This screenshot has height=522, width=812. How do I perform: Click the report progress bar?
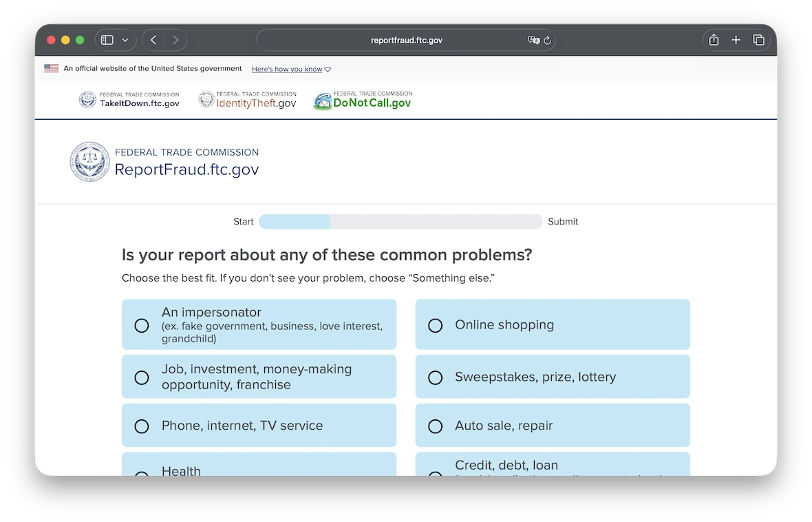[400, 221]
